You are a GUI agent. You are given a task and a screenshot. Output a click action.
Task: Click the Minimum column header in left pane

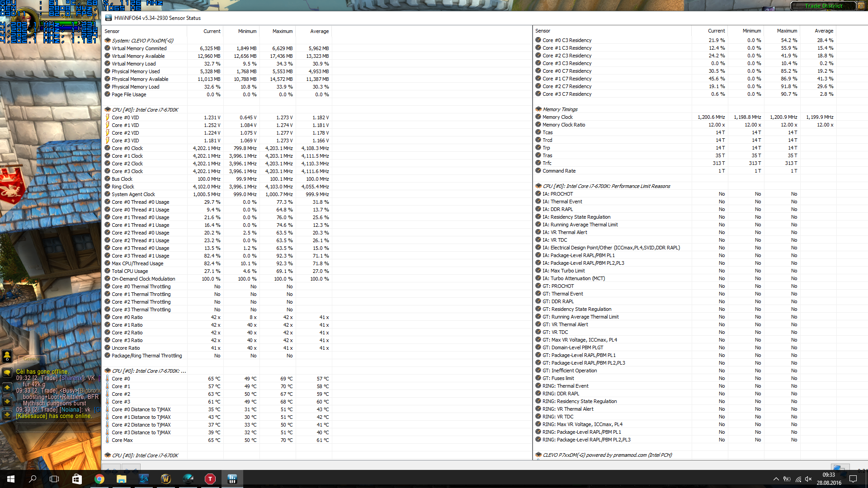(x=241, y=31)
